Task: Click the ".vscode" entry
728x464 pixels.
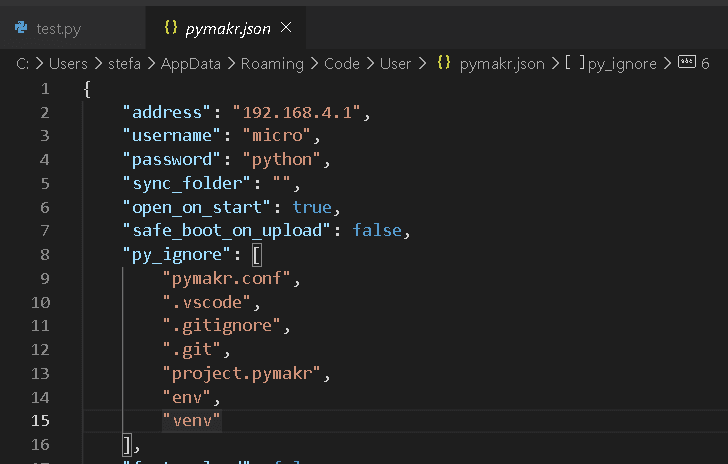Action: point(207,302)
